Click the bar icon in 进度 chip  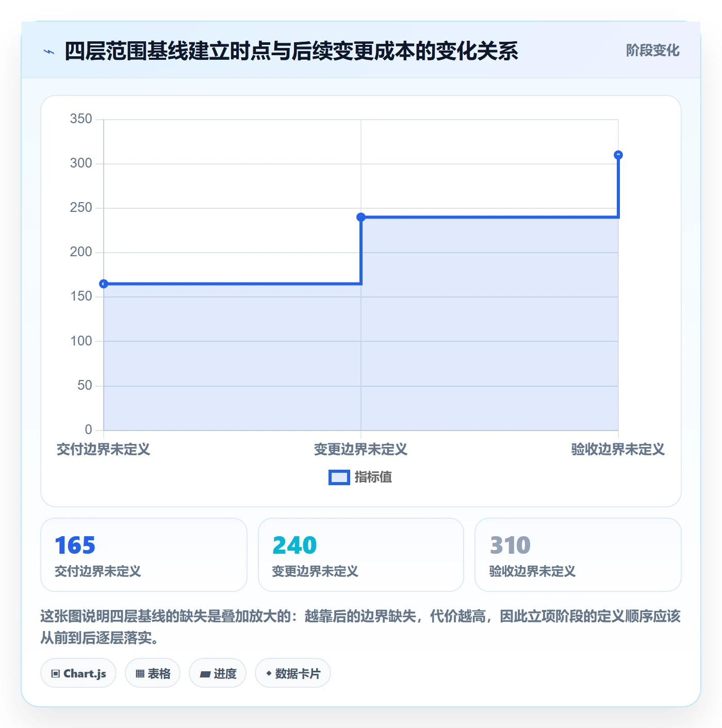(205, 674)
